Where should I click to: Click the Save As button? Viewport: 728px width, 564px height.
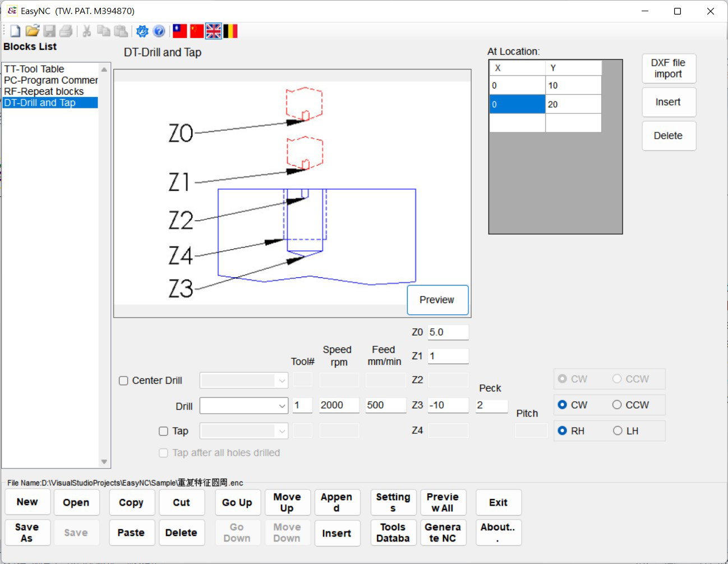(27, 533)
